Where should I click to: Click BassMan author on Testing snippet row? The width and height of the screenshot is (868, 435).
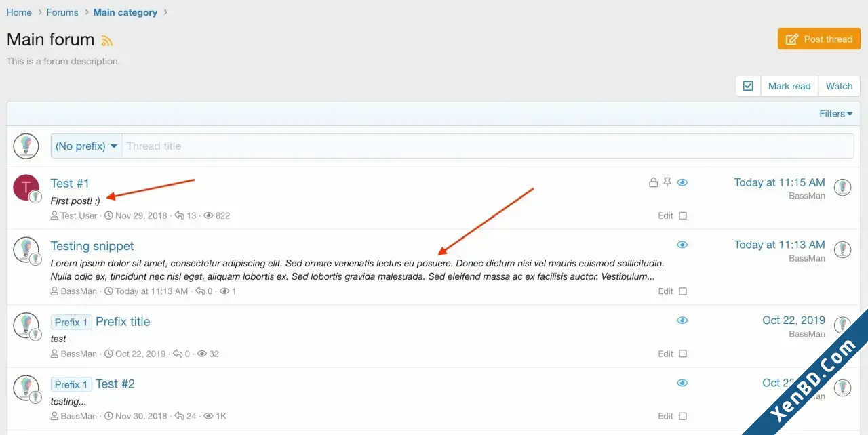click(x=79, y=291)
